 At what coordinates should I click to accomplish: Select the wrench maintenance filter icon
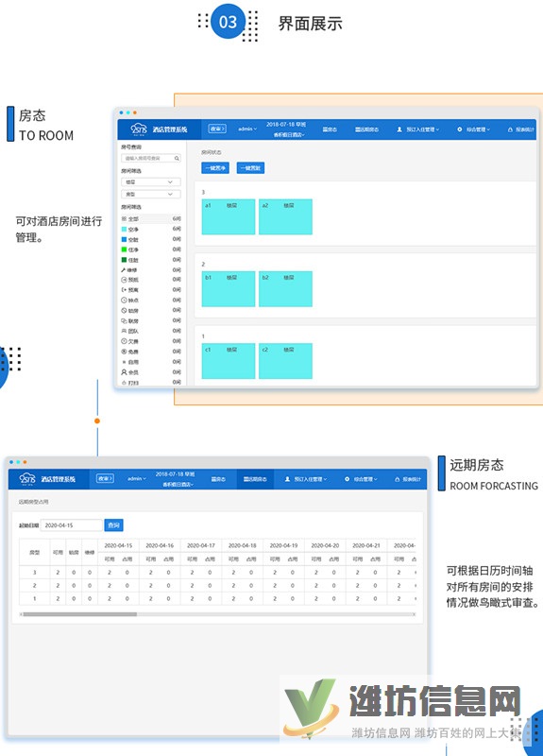point(124,270)
